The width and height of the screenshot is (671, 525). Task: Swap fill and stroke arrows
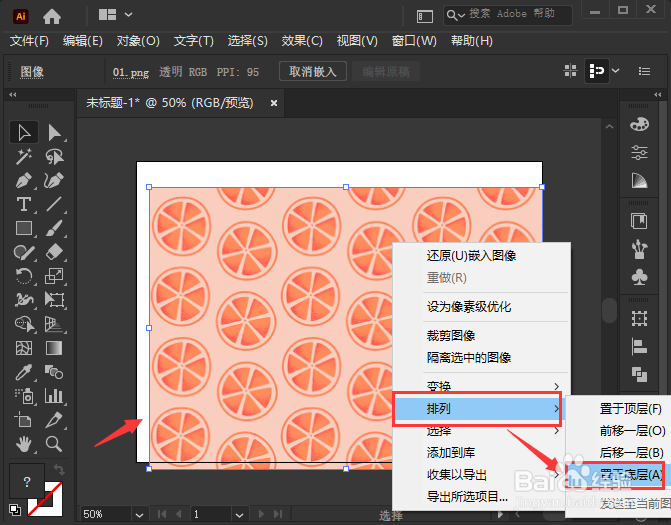[x=59, y=470]
